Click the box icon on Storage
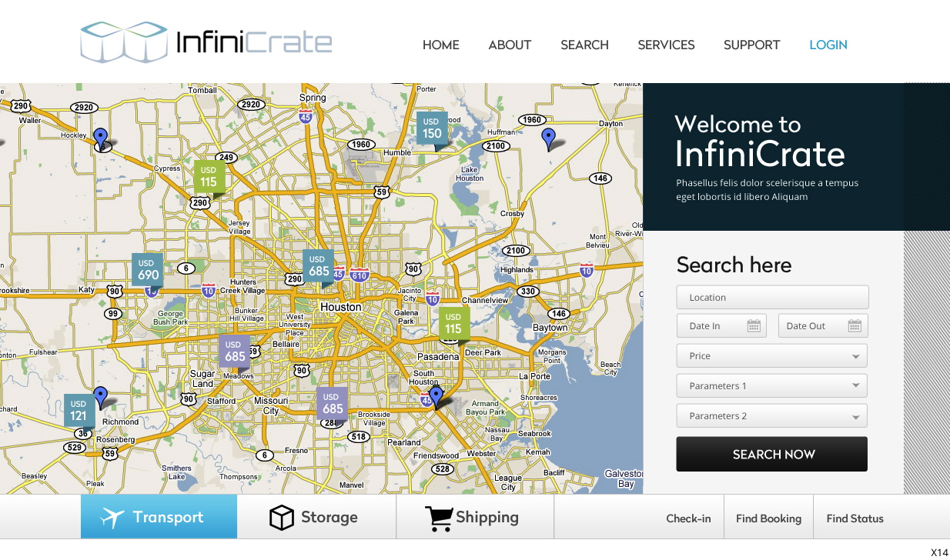 (x=282, y=518)
